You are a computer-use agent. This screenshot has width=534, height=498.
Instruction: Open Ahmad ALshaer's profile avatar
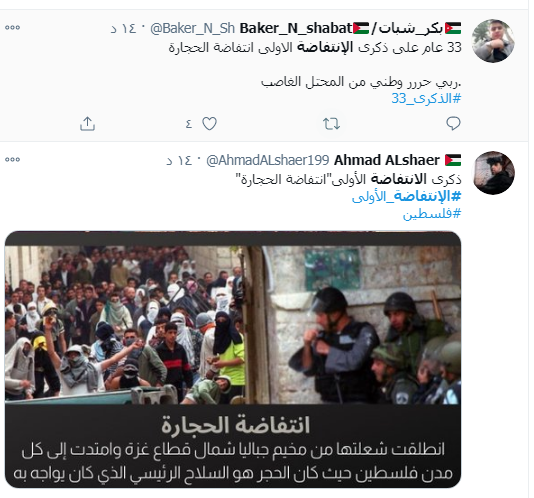pos(493,173)
